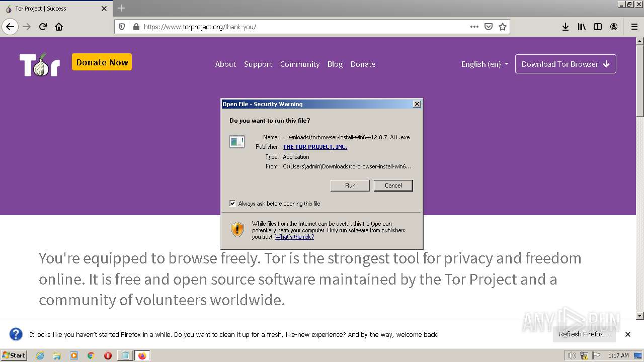Open Windows Explorer folder on taskbar
Image resolution: width=644 pixels, height=362 pixels.
57,355
